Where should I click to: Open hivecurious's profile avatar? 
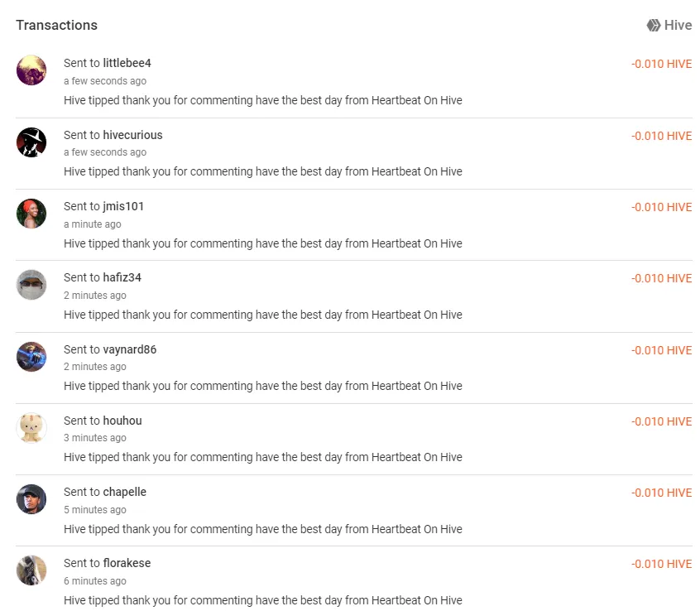coord(31,142)
